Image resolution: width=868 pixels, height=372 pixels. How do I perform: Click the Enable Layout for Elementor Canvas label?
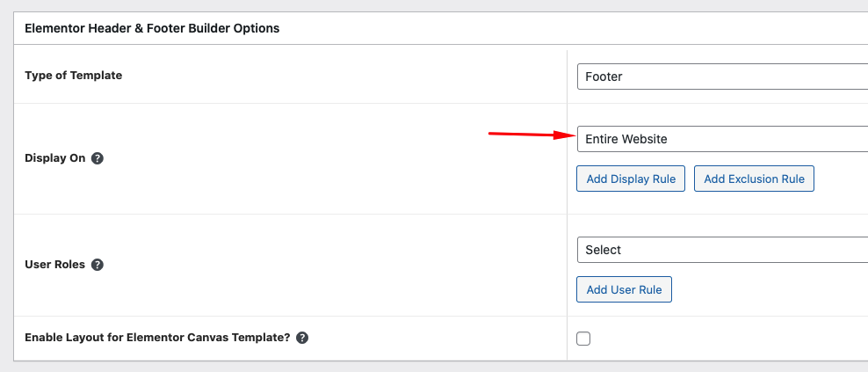(x=157, y=338)
